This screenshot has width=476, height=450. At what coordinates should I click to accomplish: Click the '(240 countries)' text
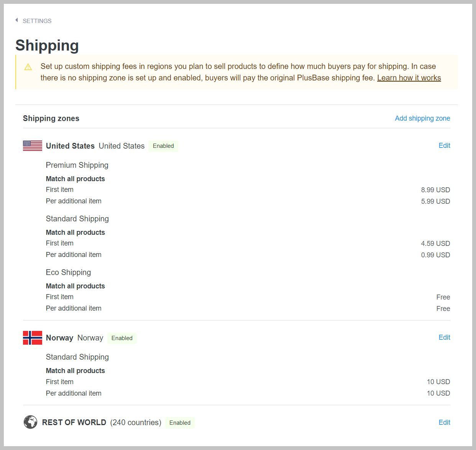pyautogui.click(x=136, y=422)
